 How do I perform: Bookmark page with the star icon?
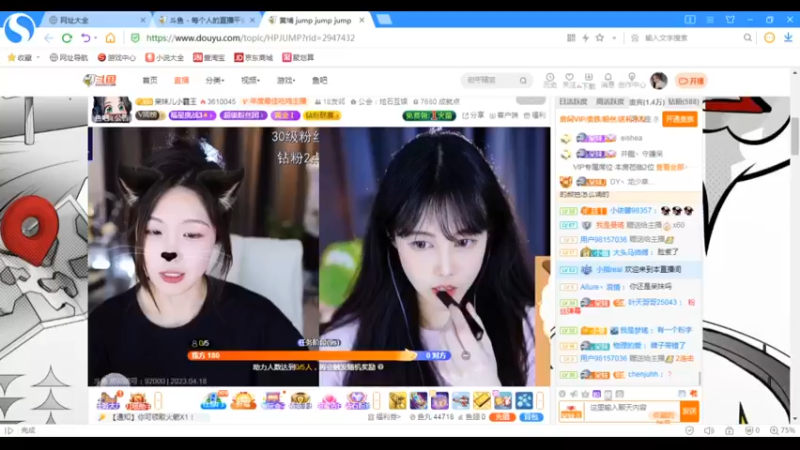coord(600,38)
